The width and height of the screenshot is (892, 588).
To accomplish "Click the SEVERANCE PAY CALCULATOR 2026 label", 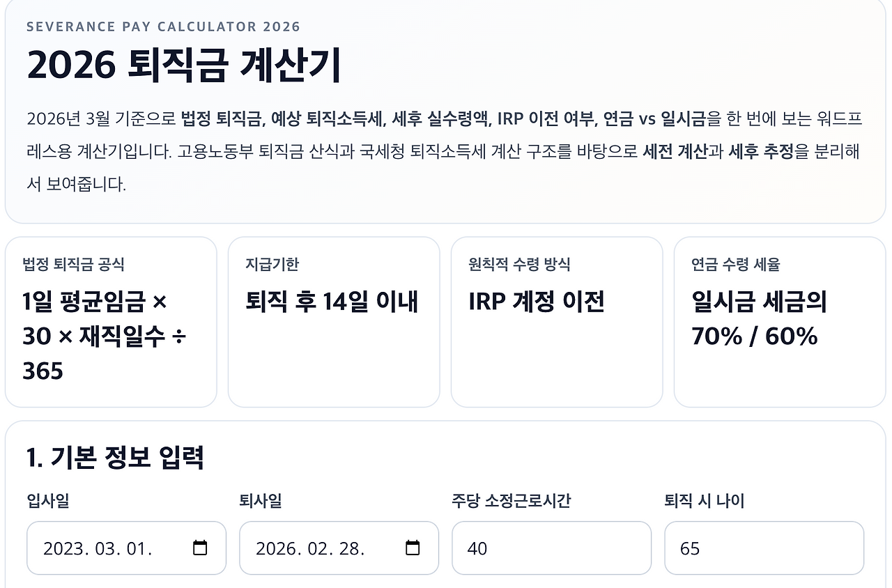I will click(x=163, y=27).
